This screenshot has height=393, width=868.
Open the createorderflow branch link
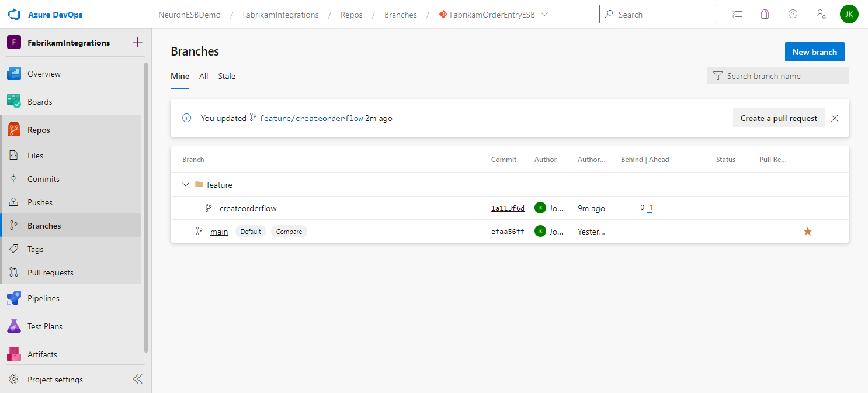click(248, 208)
